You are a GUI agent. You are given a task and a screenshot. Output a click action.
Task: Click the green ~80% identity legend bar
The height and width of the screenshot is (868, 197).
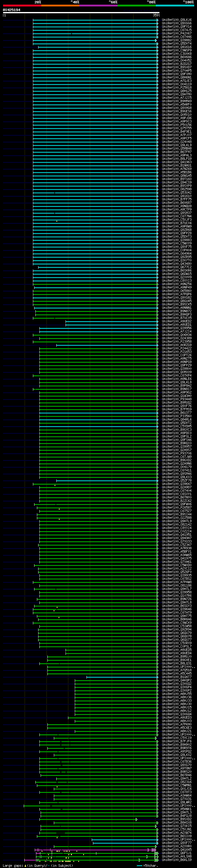click(x=137, y=6)
